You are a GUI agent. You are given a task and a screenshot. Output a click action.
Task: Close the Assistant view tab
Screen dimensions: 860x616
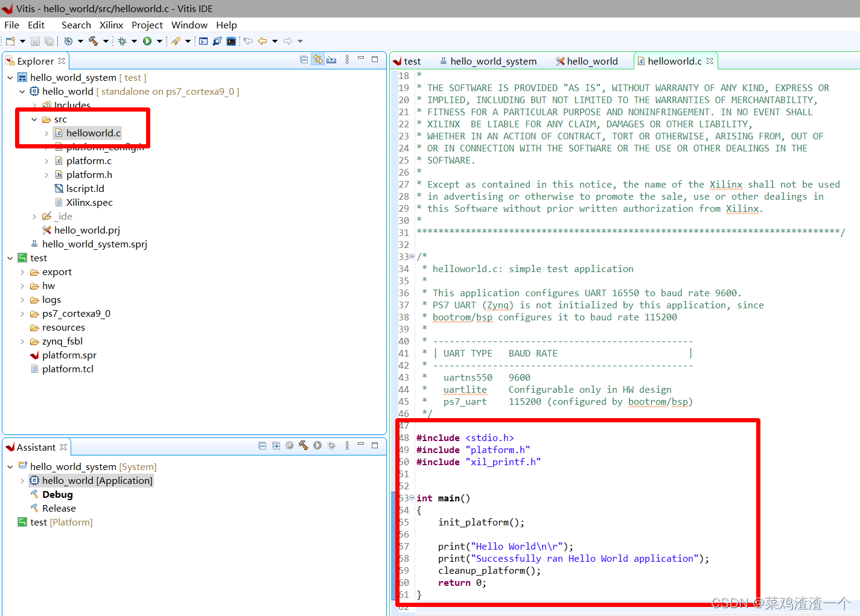63,447
